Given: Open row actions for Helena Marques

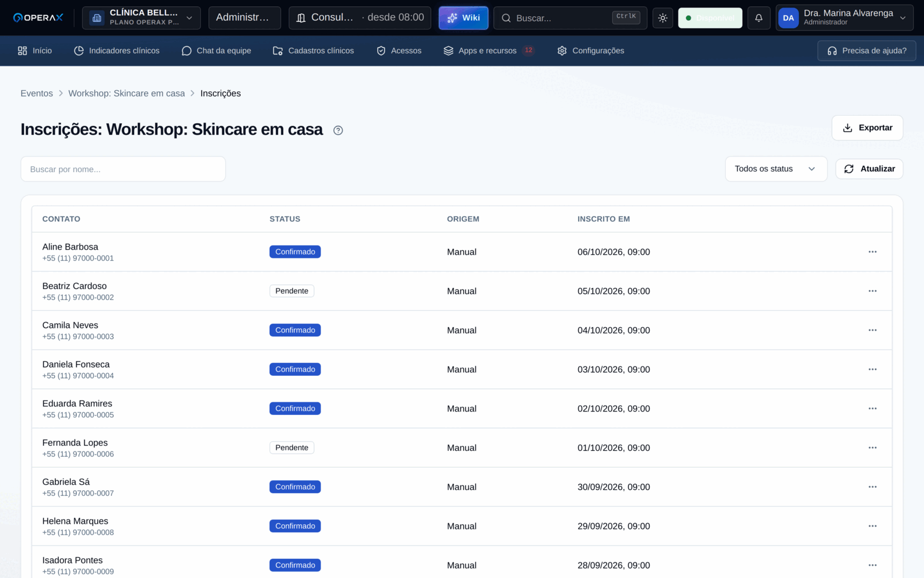Looking at the screenshot, I should pyautogui.click(x=872, y=526).
